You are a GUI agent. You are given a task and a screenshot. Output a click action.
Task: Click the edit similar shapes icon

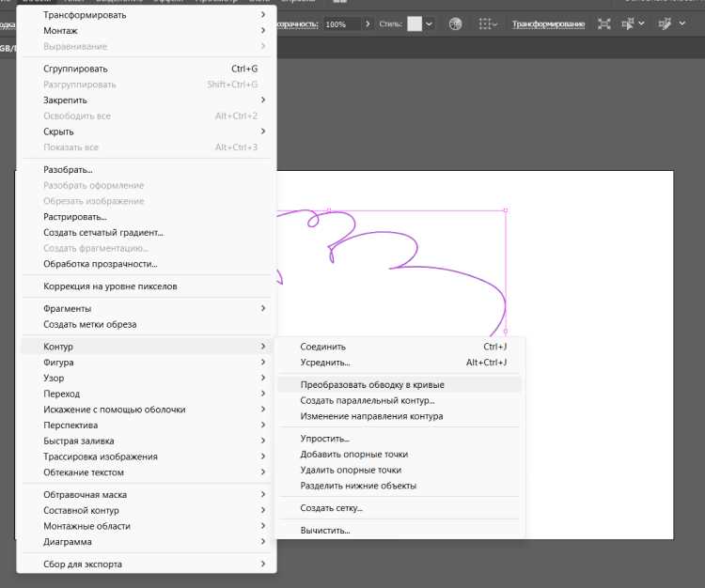(x=665, y=23)
